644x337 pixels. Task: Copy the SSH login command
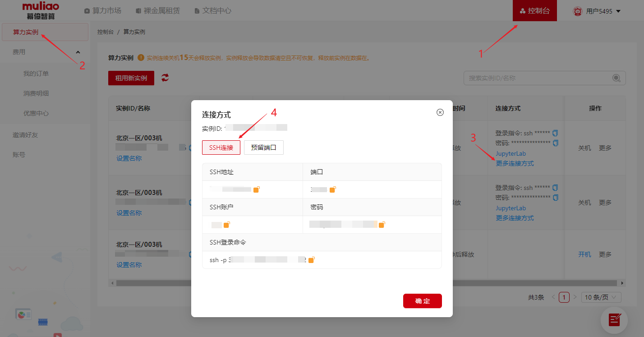[x=311, y=260]
